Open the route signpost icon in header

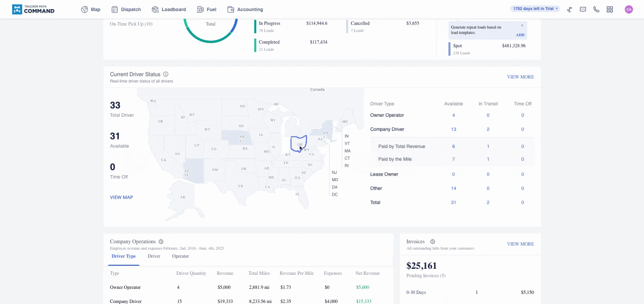pos(570,10)
